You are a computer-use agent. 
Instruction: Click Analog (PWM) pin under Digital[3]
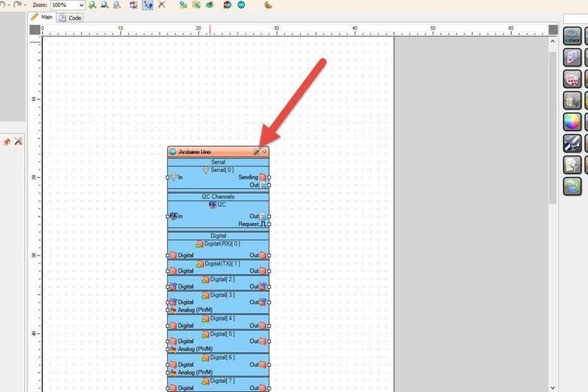tap(167, 310)
